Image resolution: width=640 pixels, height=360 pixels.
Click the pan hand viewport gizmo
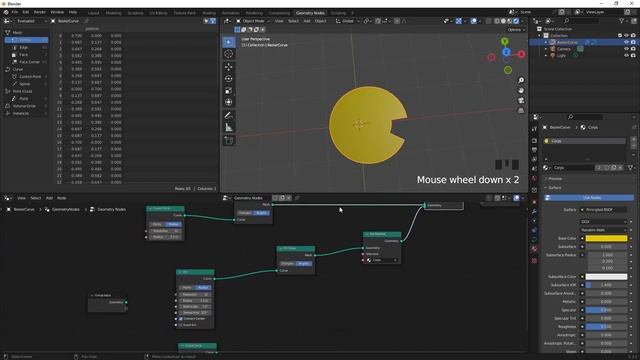(x=521, y=90)
